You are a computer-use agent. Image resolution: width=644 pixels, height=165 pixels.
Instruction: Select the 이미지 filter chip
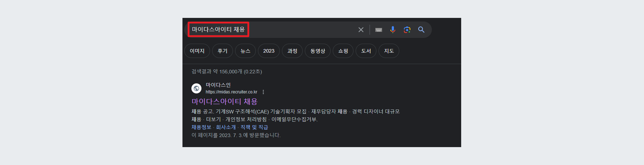pyautogui.click(x=197, y=51)
